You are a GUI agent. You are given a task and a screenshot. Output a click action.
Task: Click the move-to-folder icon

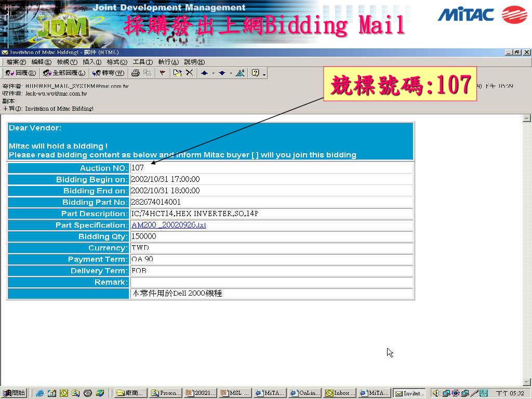click(x=177, y=73)
